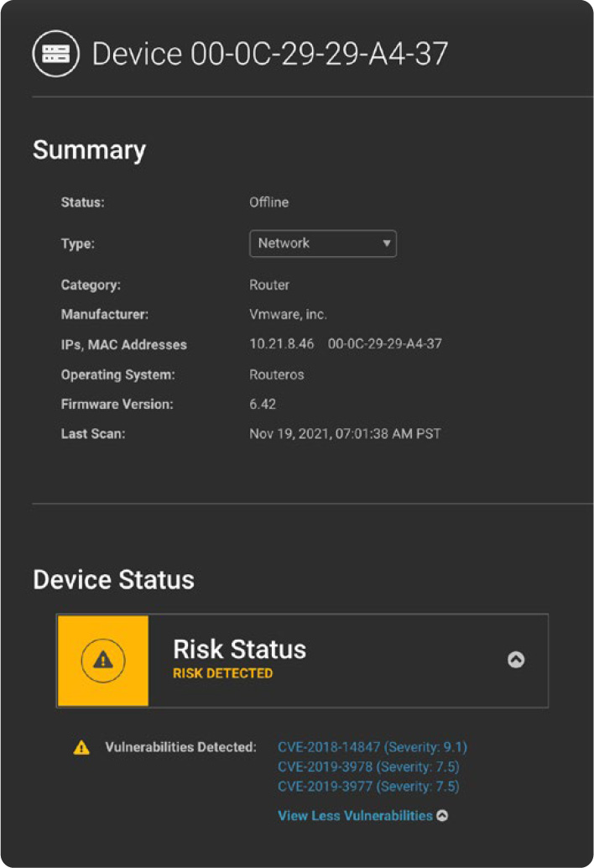This screenshot has width=594, height=868.
Task: Click View Less Vulnerabilities link text
Action: (x=355, y=815)
